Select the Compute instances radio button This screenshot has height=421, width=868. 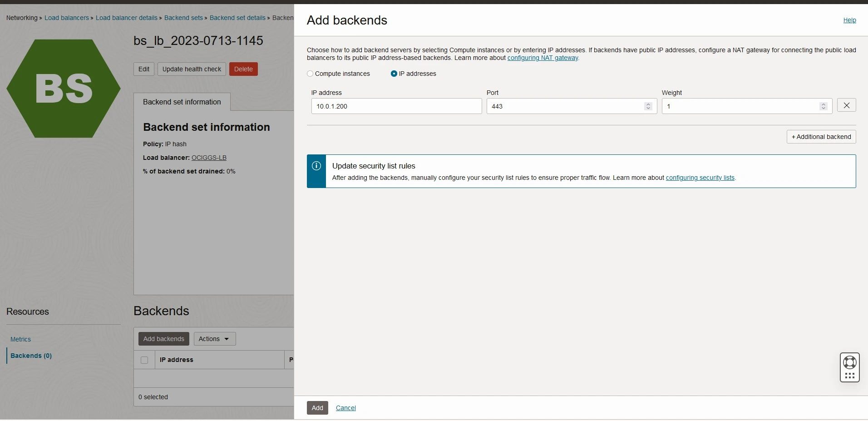(x=310, y=74)
